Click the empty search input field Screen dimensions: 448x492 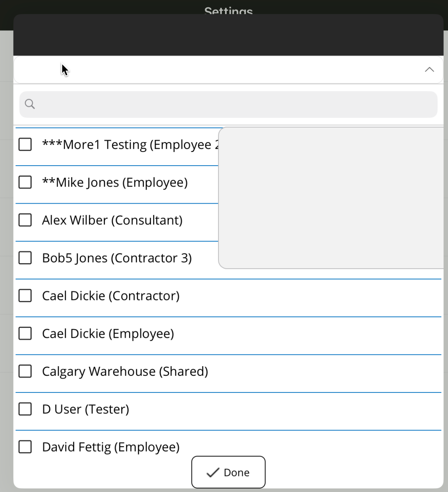(233, 105)
